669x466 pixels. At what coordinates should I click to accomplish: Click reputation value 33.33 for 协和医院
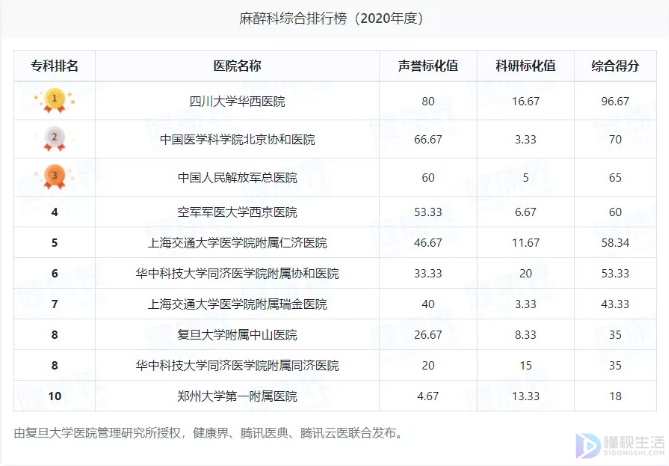point(428,274)
